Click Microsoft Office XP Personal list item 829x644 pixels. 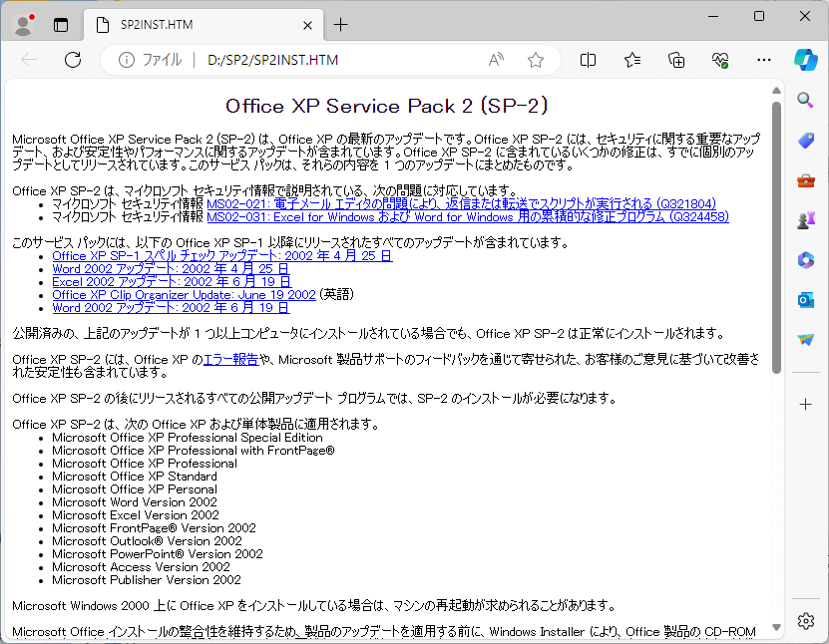point(135,489)
